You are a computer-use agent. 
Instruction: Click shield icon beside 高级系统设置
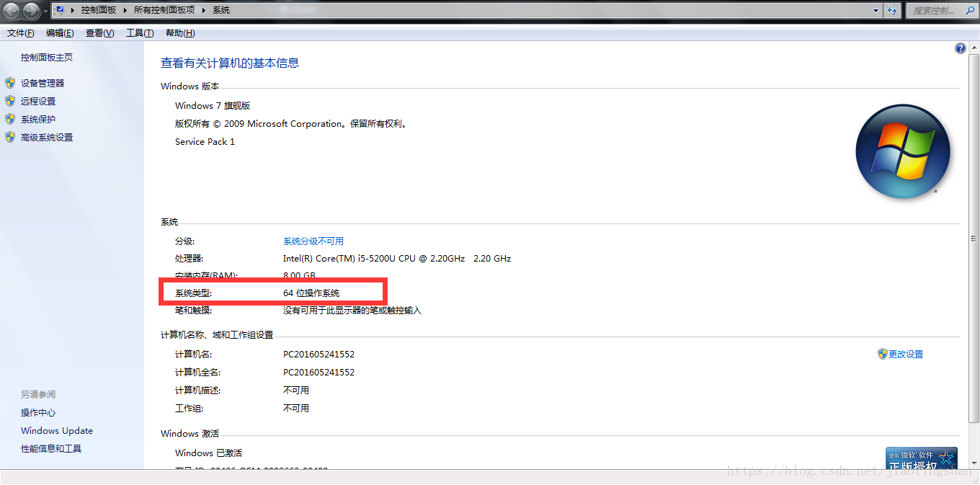click(10, 137)
